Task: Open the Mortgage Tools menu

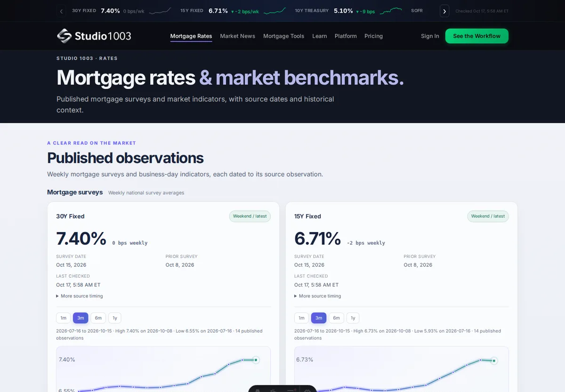Action: pos(284,36)
